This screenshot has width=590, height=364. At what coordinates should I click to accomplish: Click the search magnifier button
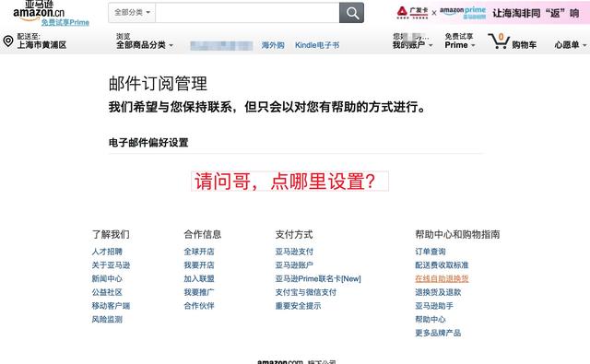click(351, 13)
